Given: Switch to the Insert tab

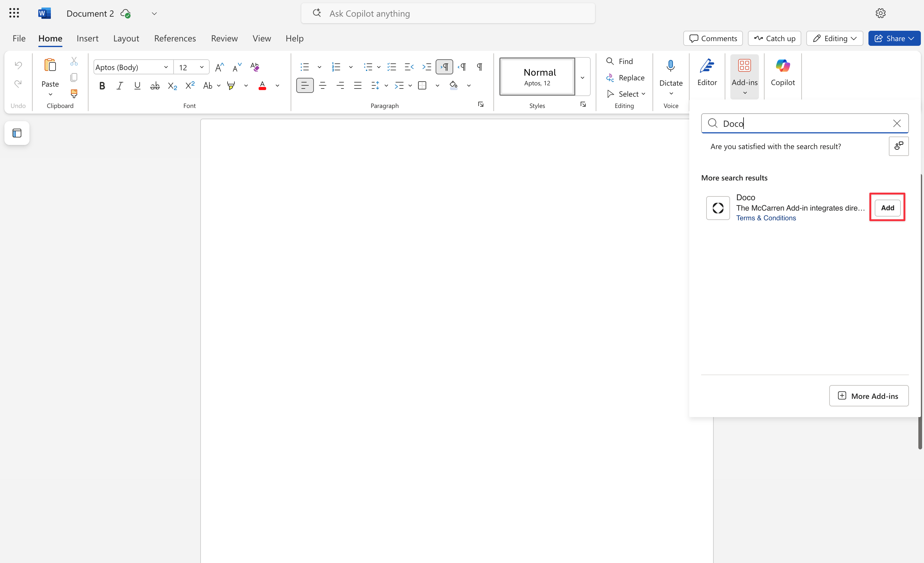Looking at the screenshot, I should pos(87,38).
